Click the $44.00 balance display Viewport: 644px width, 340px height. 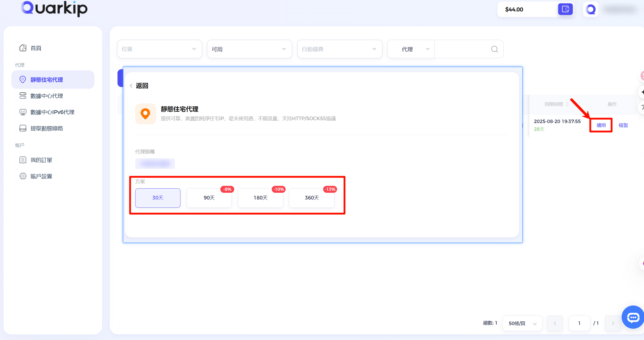[x=514, y=10]
